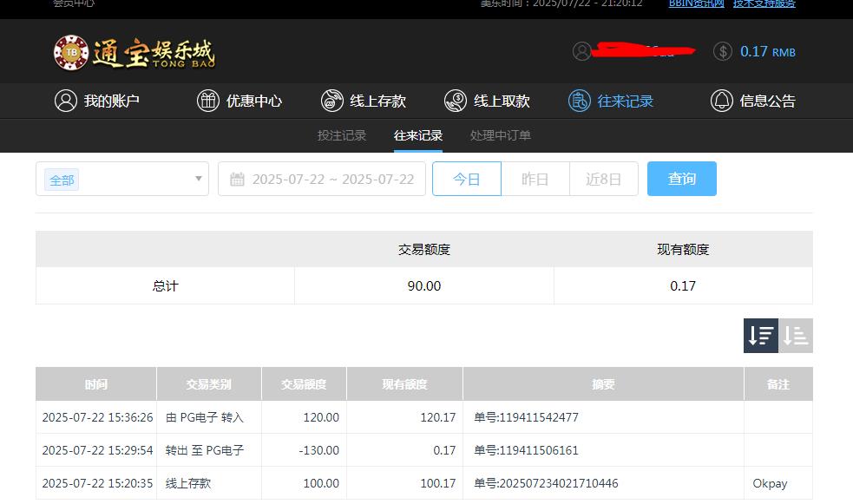Click the 信息公告 announcements bell icon
853x504 pixels.
722,101
